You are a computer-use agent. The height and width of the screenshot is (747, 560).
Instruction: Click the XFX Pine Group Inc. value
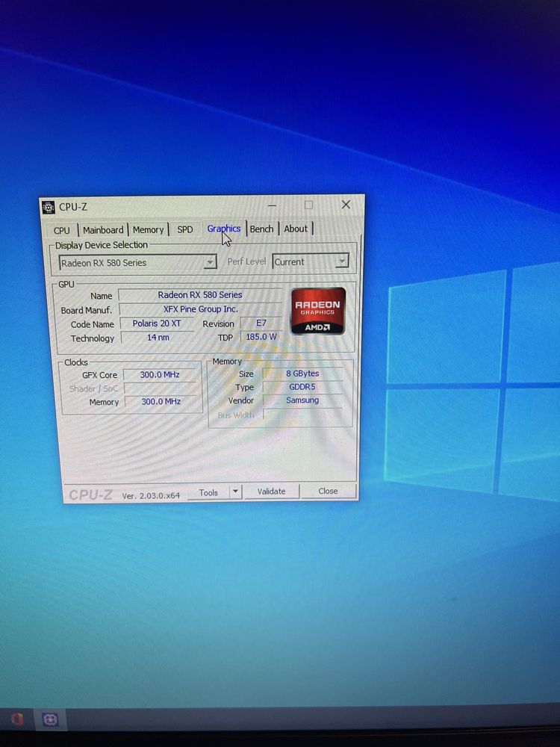click(200, 309)
